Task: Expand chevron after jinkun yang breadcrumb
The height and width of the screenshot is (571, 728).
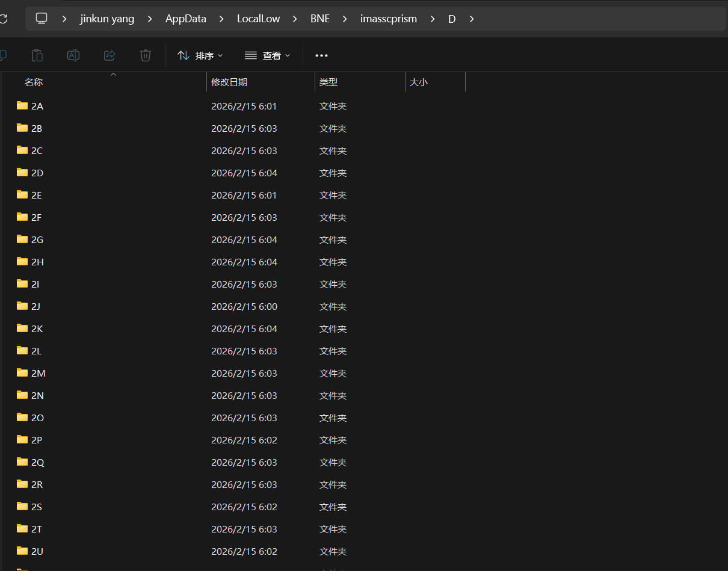Action: click(150, 19)
